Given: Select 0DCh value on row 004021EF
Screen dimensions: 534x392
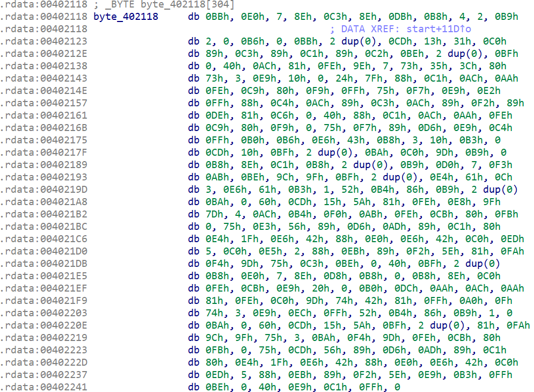Looking at the screenshot, I should click(406, 288).
